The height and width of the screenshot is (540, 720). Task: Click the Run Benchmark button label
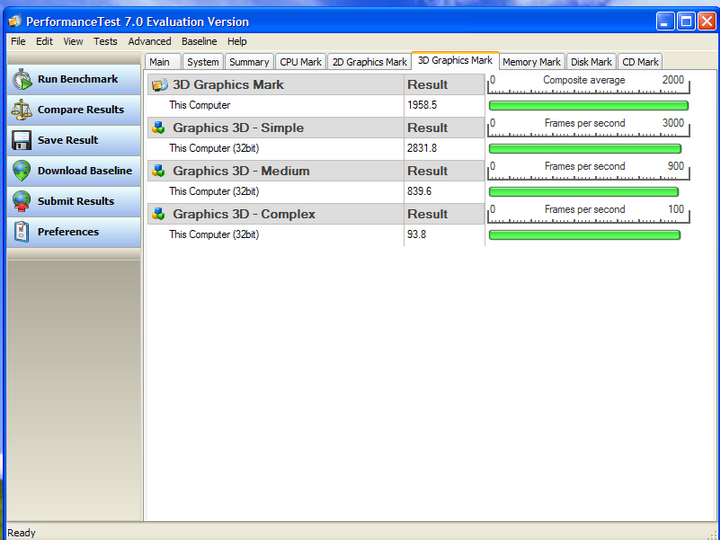coord(78,79)
